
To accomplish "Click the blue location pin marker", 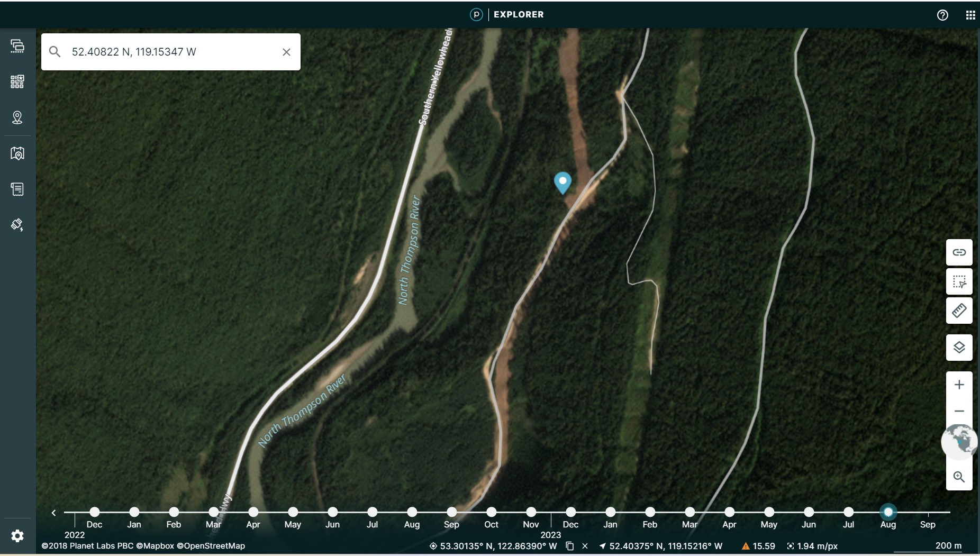I will [562, 183].
